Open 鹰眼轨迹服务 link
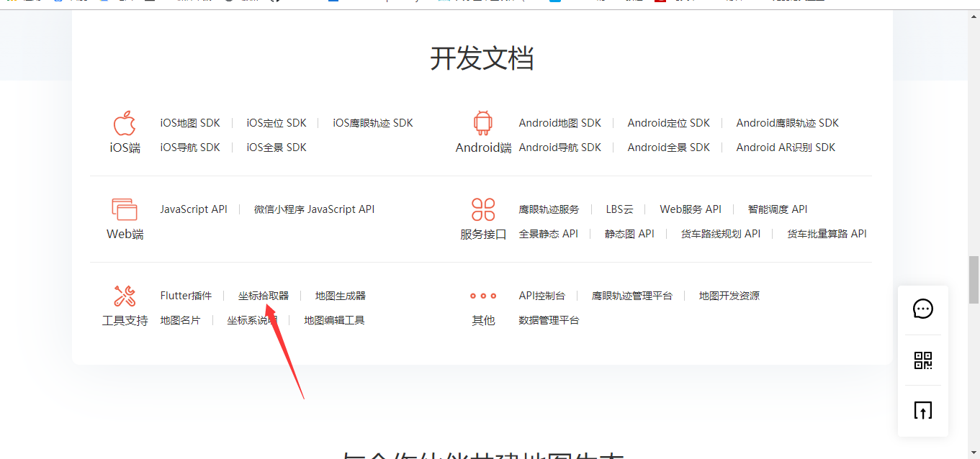980x459 pixels. pos(549,209)
